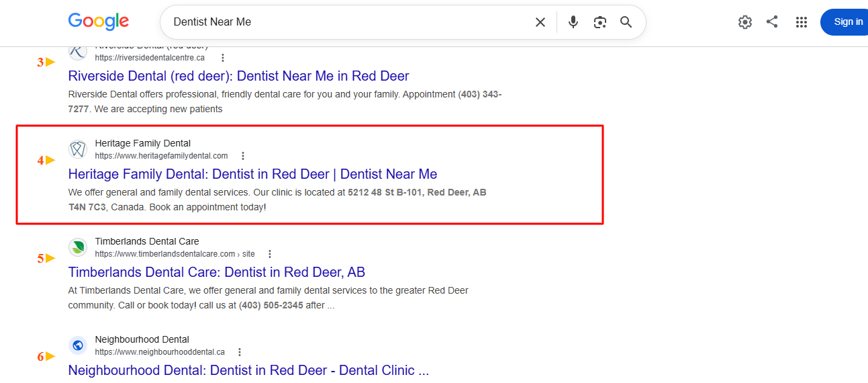Click the www.heritagefamilydental.com URL
This screenshot has height=383, width=868.
(x=161, y=156)
